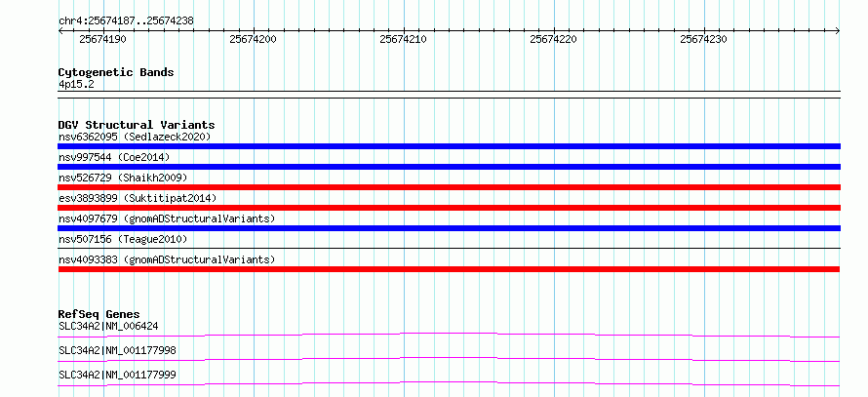Select the RefSeq Genes track title
Viewport: 868px width, 397px height.
point(99,314)
